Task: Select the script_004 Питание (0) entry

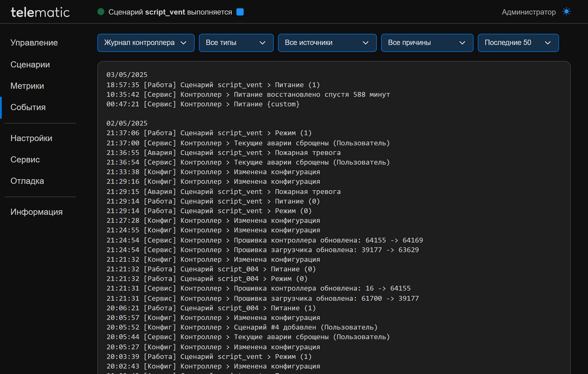Action: [x=211, y=269]
